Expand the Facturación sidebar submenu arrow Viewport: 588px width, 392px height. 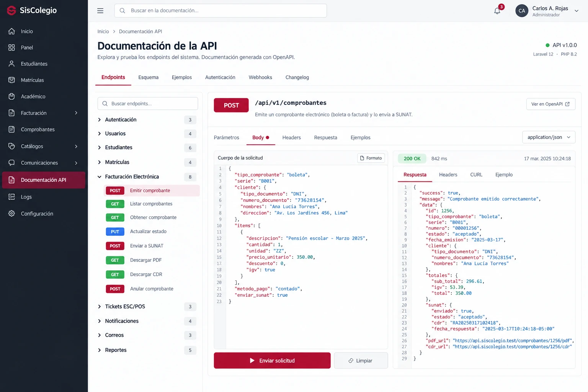coord(76,113)
